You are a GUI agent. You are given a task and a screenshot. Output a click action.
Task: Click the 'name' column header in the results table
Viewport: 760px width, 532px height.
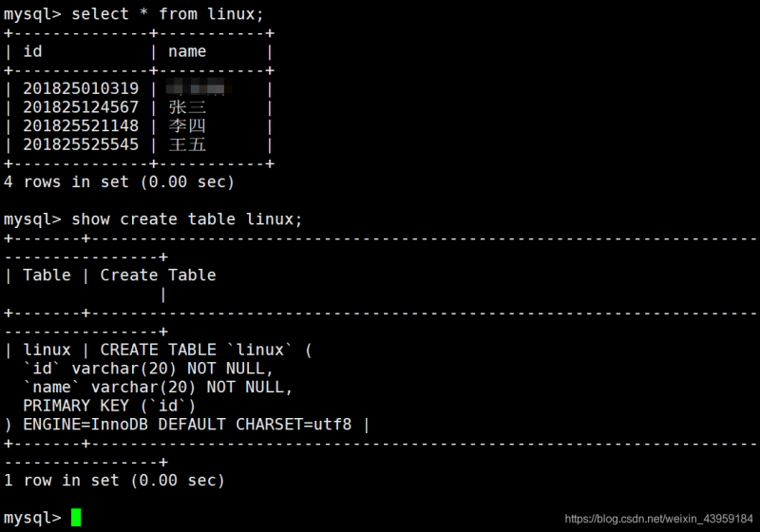187,51
